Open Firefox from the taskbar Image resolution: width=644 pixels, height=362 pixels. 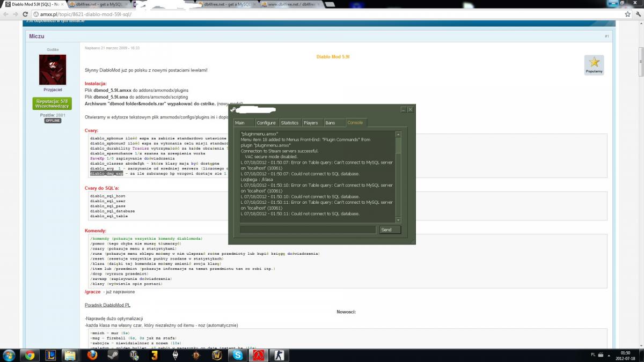point(92,355)
